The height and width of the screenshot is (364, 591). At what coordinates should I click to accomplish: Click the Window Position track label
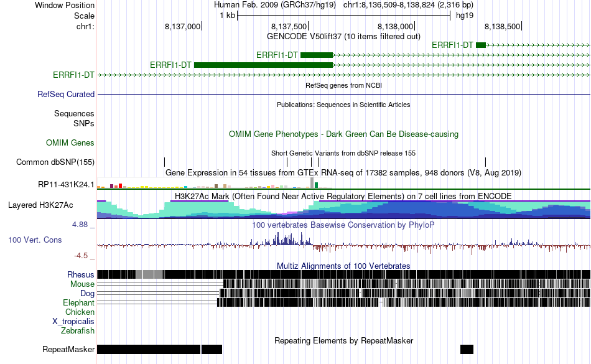pyautogui.click(x=65, y=5)
